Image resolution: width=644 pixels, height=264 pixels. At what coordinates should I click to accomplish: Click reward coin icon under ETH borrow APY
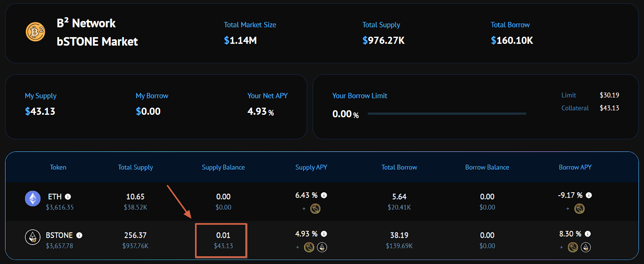[x=579, y=208]
